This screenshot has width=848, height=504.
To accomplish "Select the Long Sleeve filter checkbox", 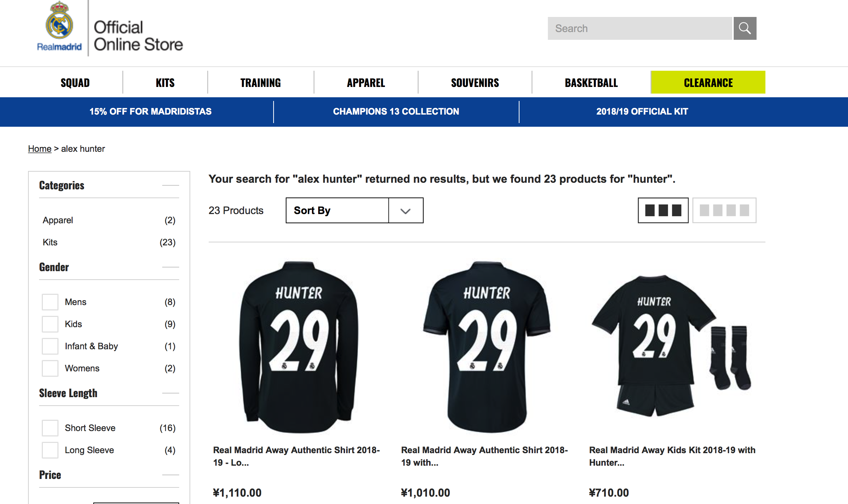I will (50, 450).
